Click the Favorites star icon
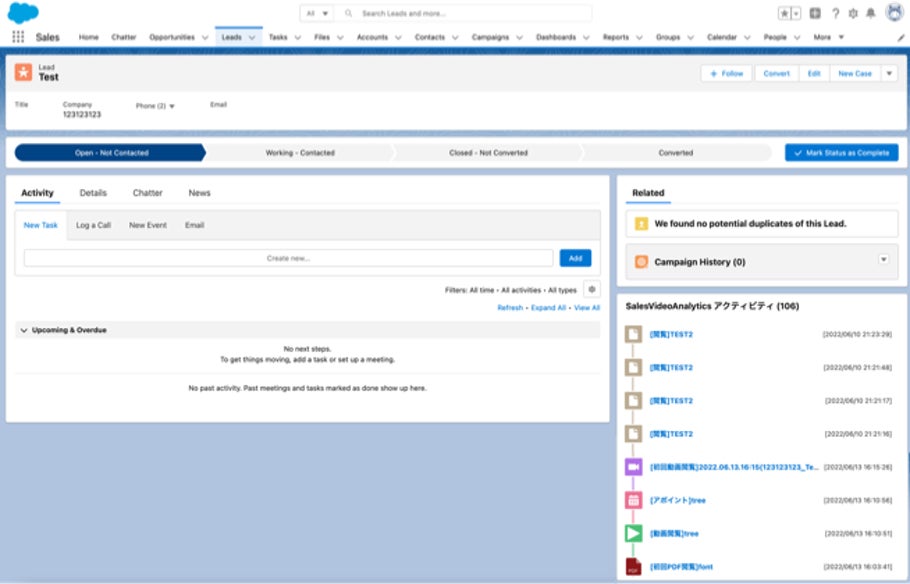This screenshot has height=584, width=910. tap(784, 13)
